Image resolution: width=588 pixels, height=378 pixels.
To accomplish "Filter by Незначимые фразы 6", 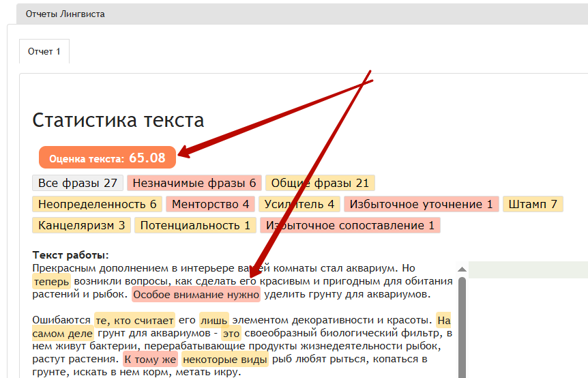I will click(x=194, y=183).
